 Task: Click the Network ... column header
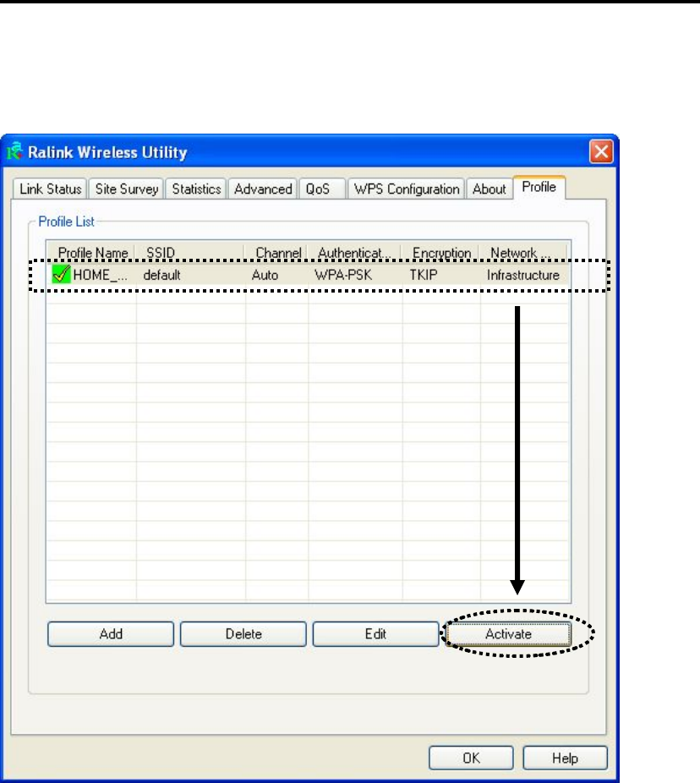[x=523, y=253]
